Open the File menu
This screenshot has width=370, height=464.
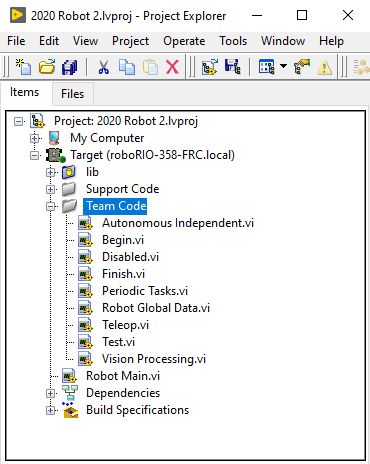[16, 41]
